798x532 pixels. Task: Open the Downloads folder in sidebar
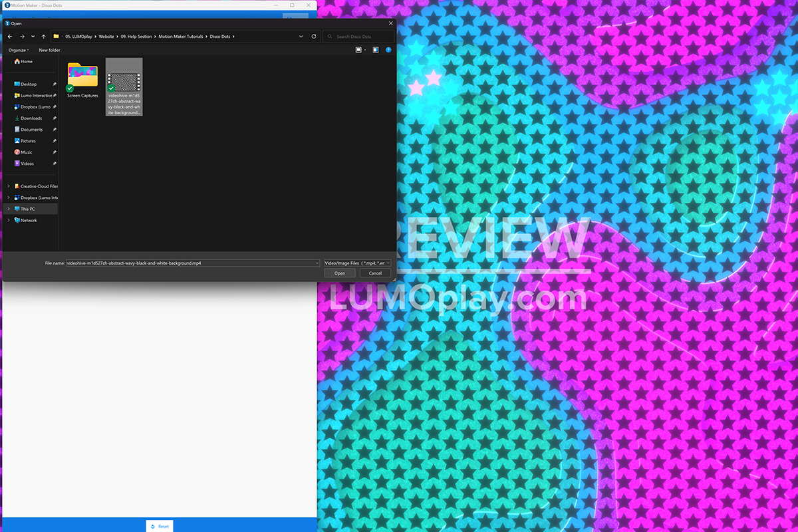[x=28, y=118]
